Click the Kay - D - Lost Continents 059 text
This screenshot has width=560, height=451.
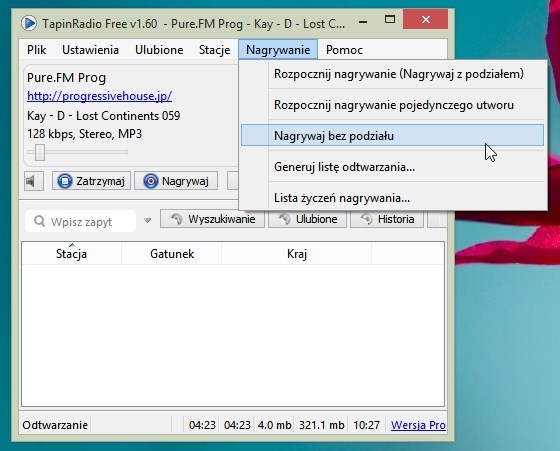pos(104,116)
